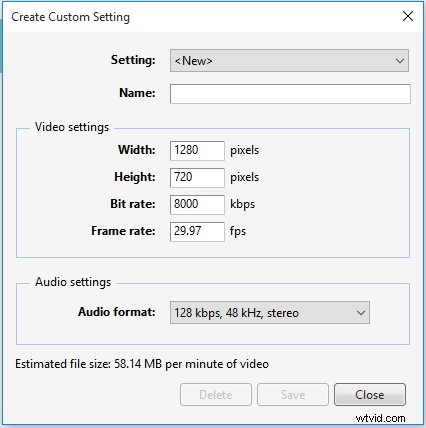
Task: Click the Frame rate label
Action: (x=123, y=231)
